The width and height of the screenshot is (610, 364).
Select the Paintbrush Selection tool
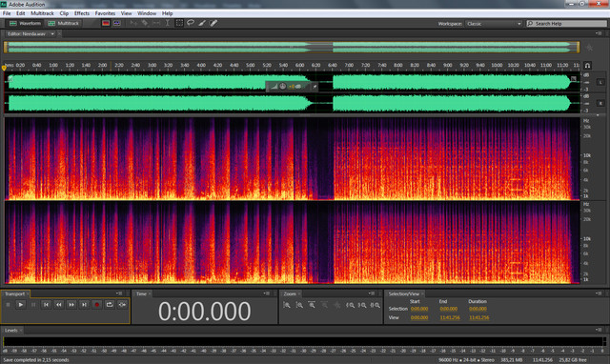click(x=201, y=23)
